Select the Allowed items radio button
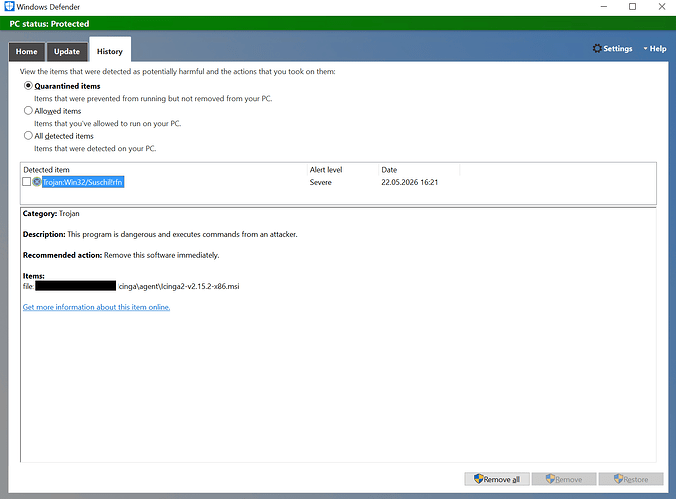Image resolution: width=676 pixels, height=499 pixels. coord(28,111)
